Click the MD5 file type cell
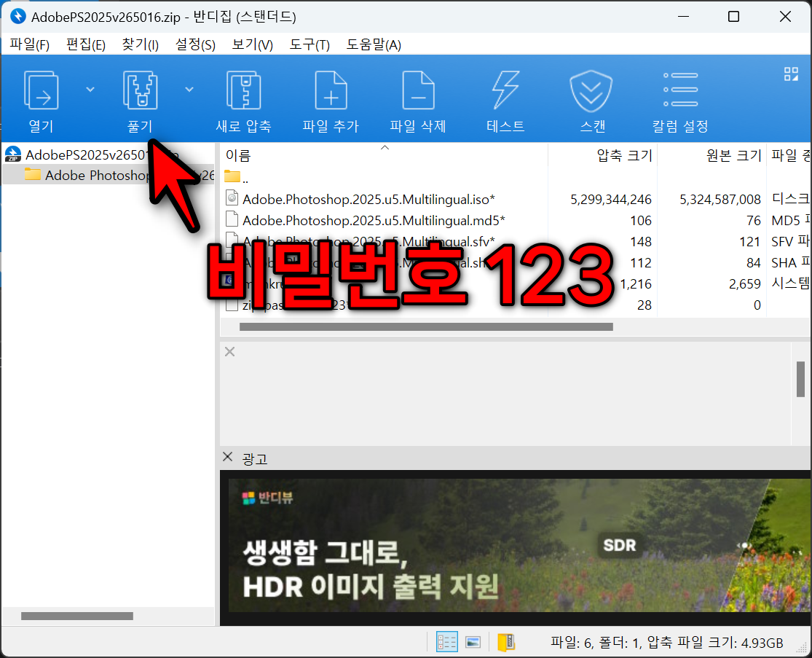The height and width of the screenshot is (658, 812). 790,221
